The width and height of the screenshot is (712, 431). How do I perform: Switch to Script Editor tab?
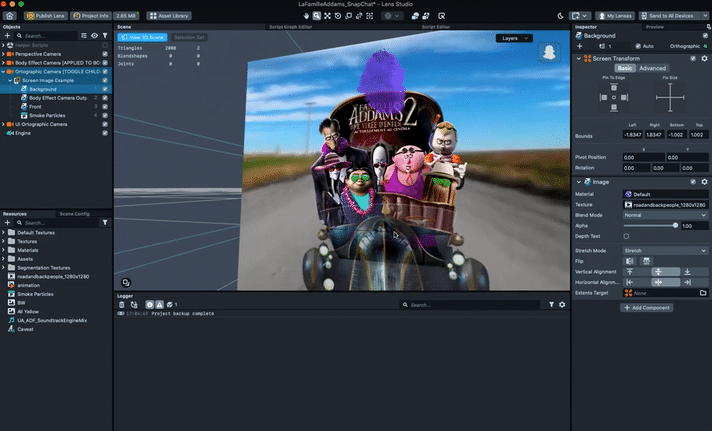(435, 27)
